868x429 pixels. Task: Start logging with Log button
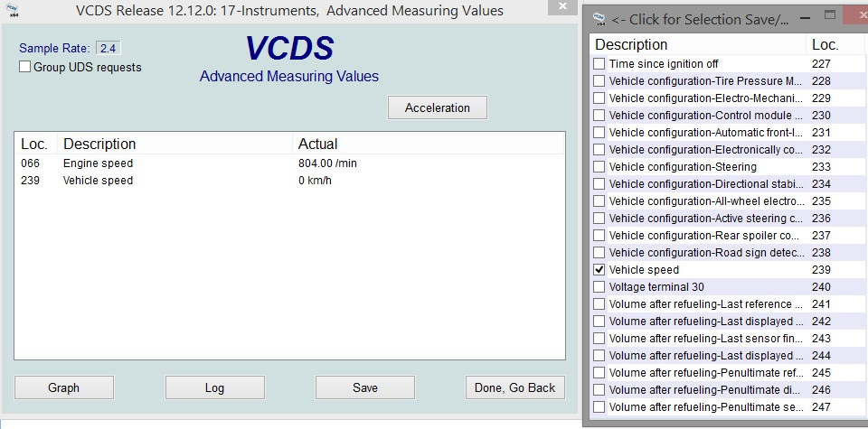point(214,387)
